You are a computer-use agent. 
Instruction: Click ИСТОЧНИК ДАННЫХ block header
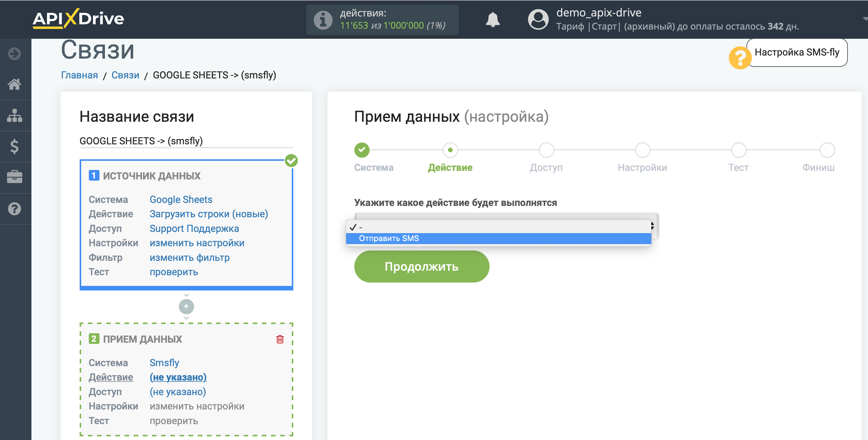(152, 175)
